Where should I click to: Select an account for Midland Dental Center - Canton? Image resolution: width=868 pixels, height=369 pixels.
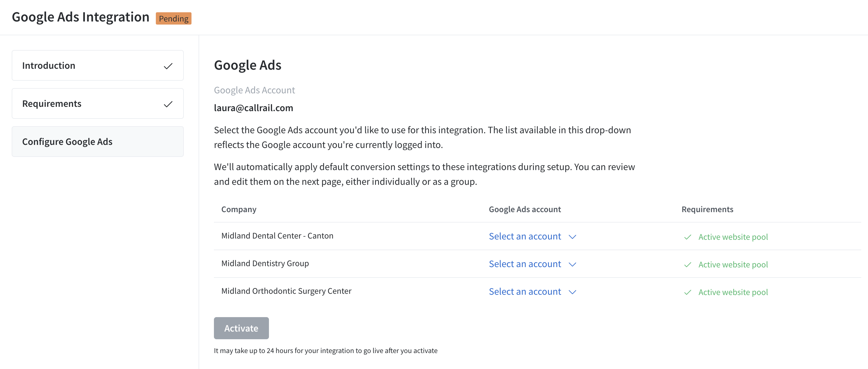532,236
